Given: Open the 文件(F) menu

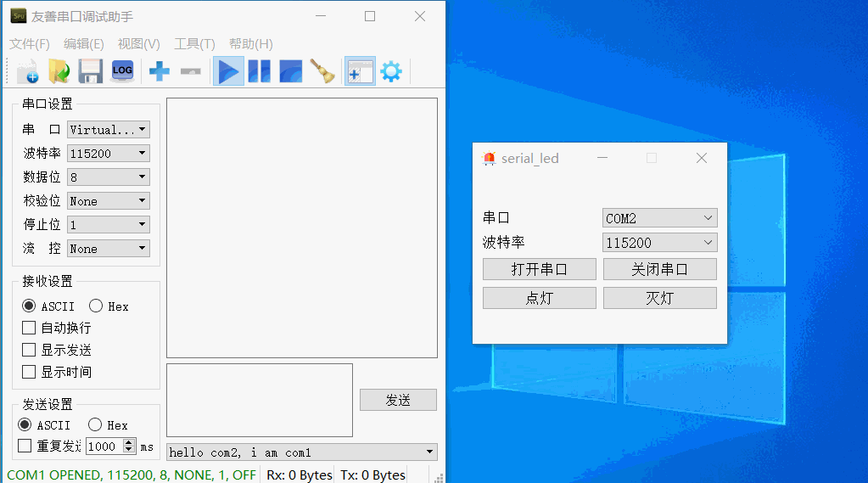Looking at the screenshot, I should (x=30, y=44).
